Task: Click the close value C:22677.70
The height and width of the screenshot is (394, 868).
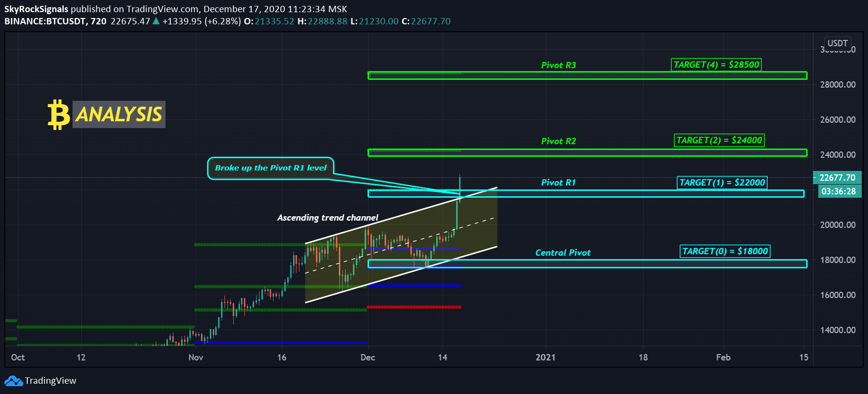Action: [x=426, y=21]
